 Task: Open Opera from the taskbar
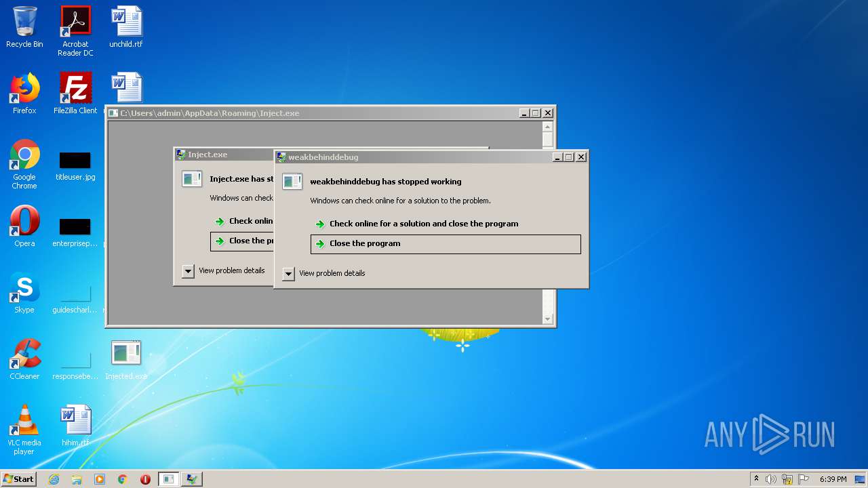145,479
